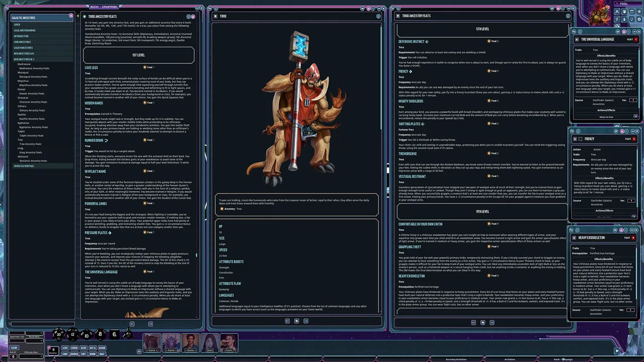Click the CLEAR button
644x362 pixels.
(x=14, y=347)
